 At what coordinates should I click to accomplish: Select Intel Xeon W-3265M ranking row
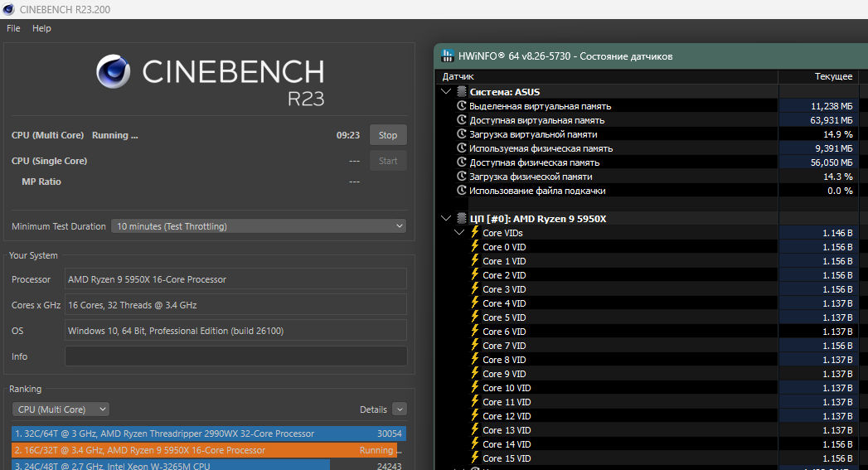pyautogui.click(x=209, y=465)
